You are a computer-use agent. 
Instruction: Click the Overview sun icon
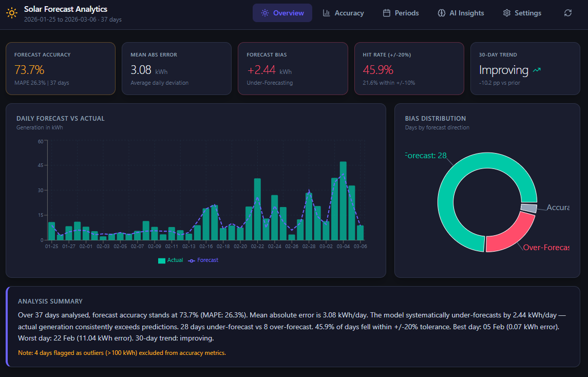pyautogui.click(x=265, y=13)
